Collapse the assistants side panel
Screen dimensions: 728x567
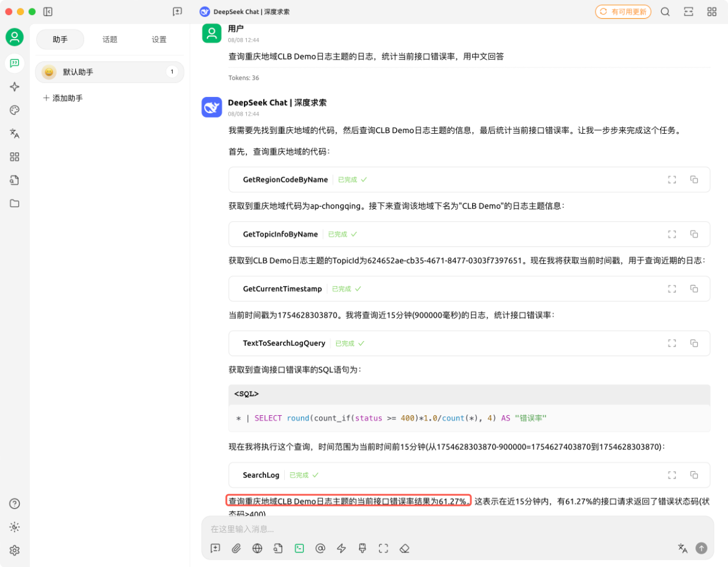point(48,11)
